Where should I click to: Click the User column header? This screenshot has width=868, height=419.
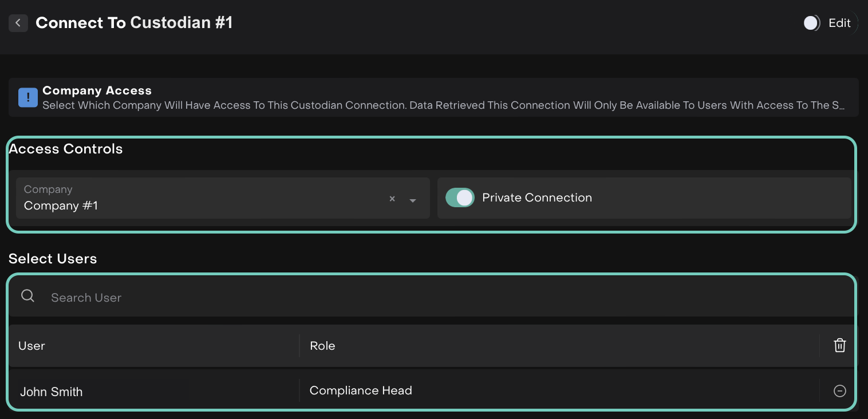[x=31, y=346]
